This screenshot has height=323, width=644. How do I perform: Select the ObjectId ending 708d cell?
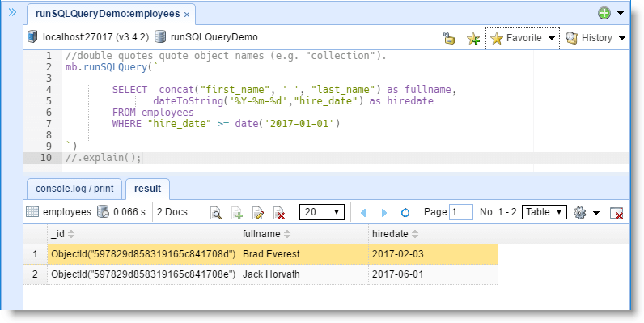pos(143,254)
